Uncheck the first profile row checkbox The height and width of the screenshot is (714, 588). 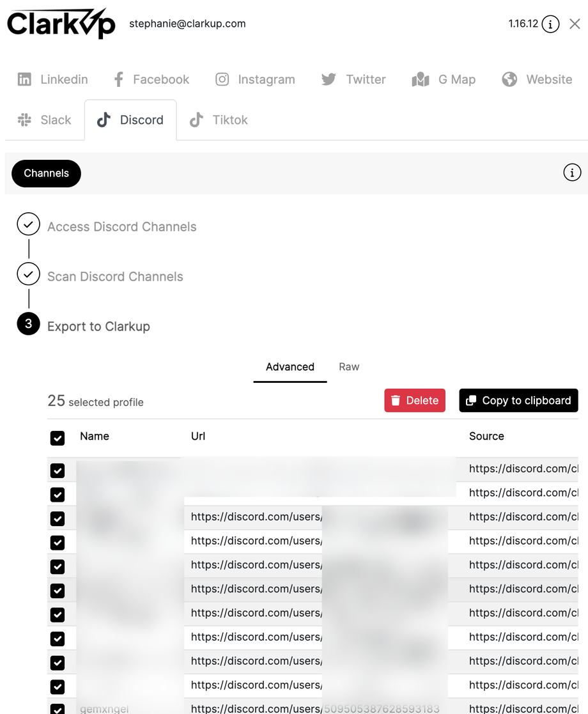pos(58,470)
